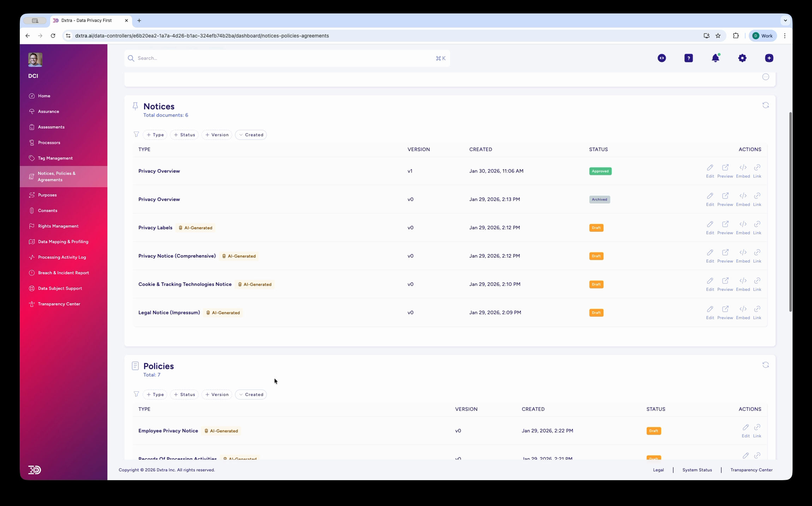
Task: Click the notifications bell icon
Action: point(715,58)
